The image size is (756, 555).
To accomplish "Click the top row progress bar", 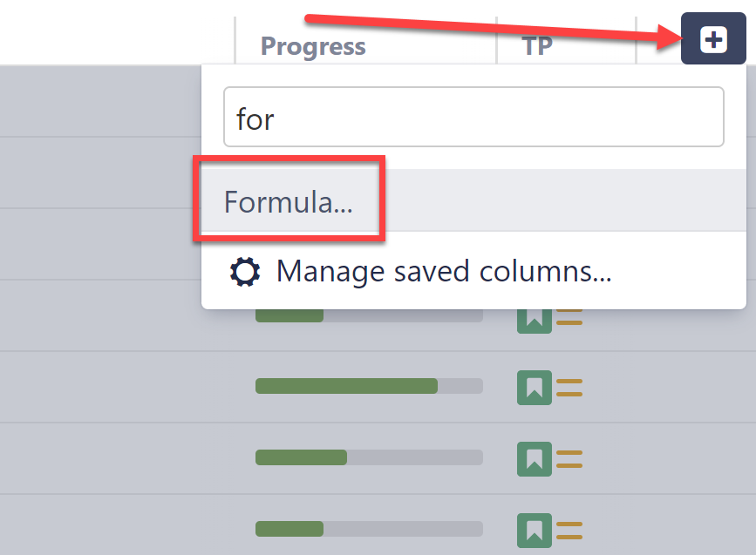I will click(366, 316).
